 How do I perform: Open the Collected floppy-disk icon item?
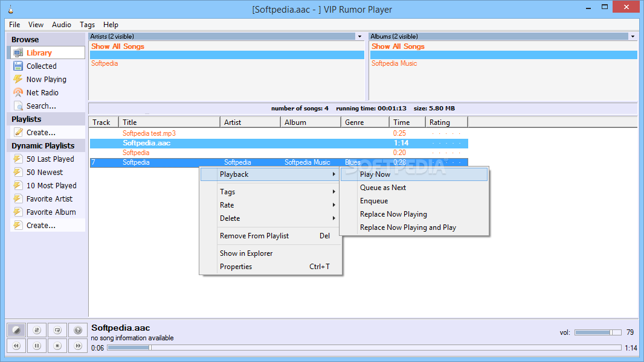click(x=18, y=66)
